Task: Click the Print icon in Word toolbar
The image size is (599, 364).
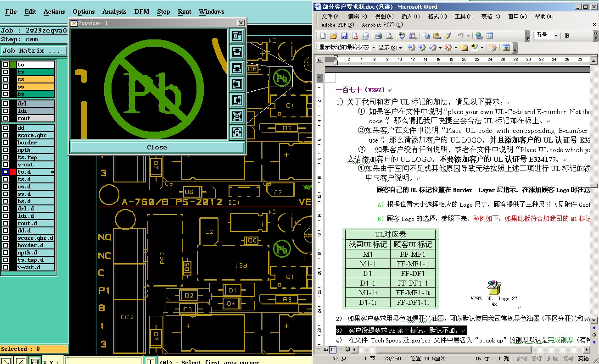Action: 378,36
